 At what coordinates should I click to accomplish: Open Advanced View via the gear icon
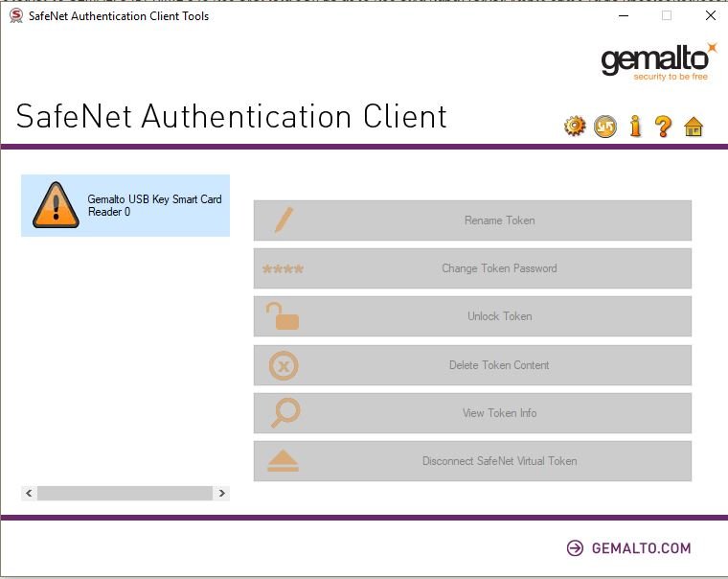575,127
